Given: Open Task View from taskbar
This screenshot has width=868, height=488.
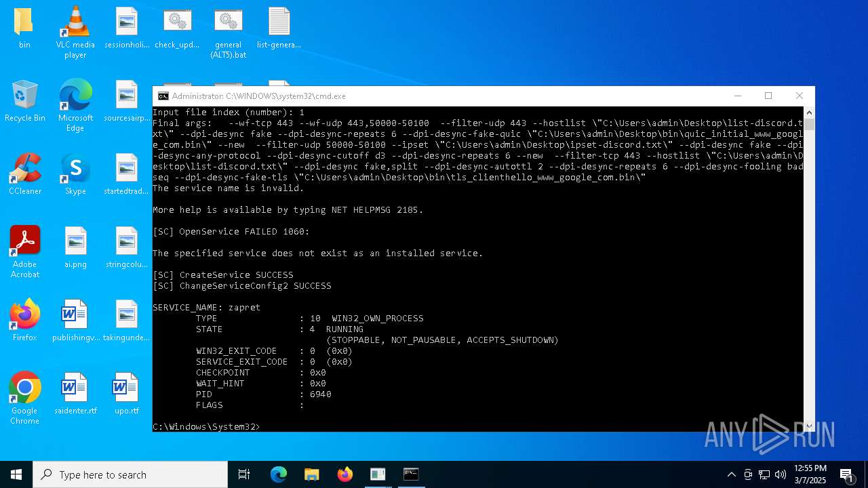Looking at the screenshot, I should [244, 474].
